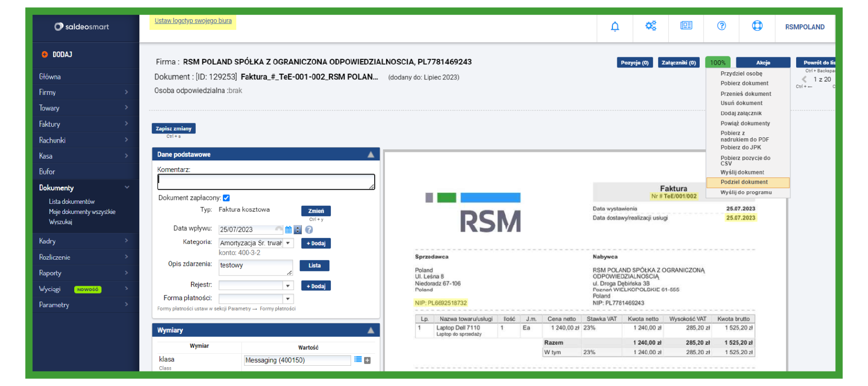
Task: Click the question mark help icon in top bar
Action: [x=721, y=26]
